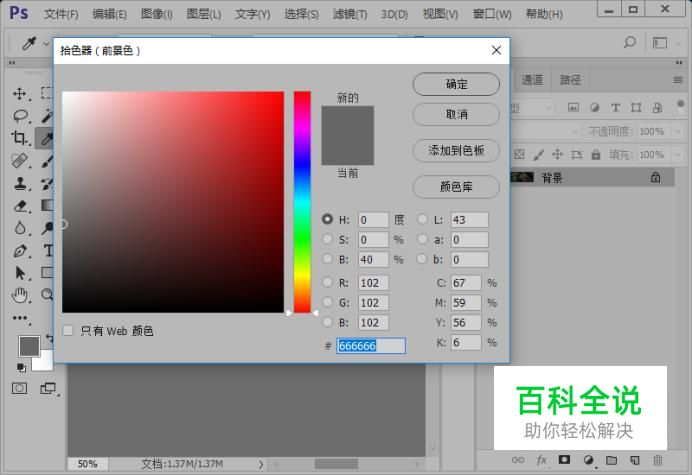
Task: Toggle Quick Mask mode icon
Action: [x=19, y=388]
